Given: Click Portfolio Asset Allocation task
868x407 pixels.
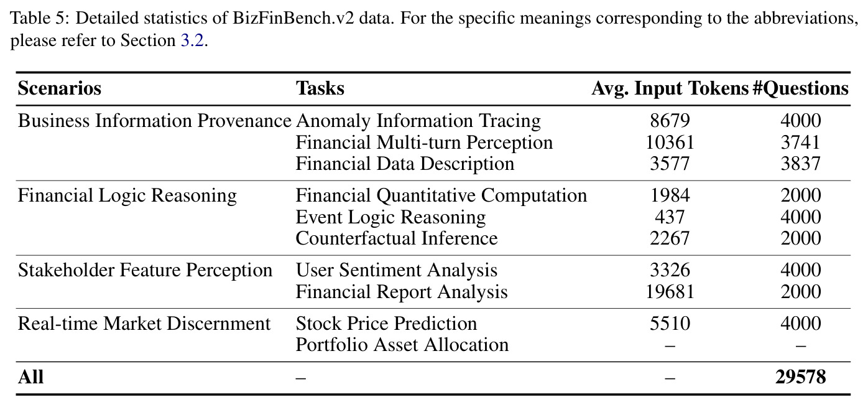Looking at the screenshot, I should point(402,345).
